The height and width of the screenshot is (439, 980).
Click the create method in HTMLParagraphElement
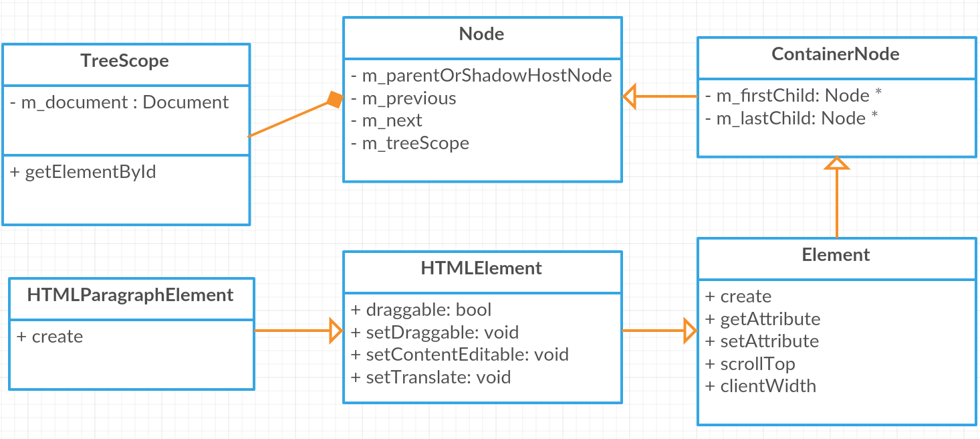pyautogui.click(x=51, y=337)
